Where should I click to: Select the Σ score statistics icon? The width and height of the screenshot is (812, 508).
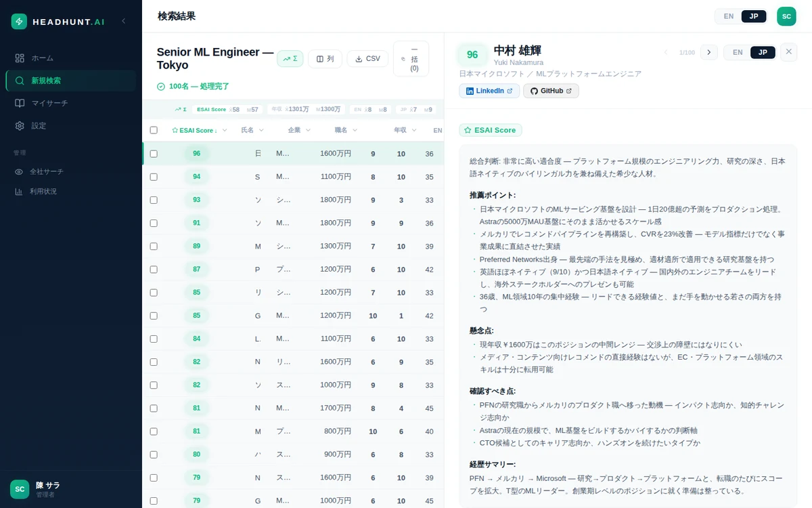pos(290,58)
